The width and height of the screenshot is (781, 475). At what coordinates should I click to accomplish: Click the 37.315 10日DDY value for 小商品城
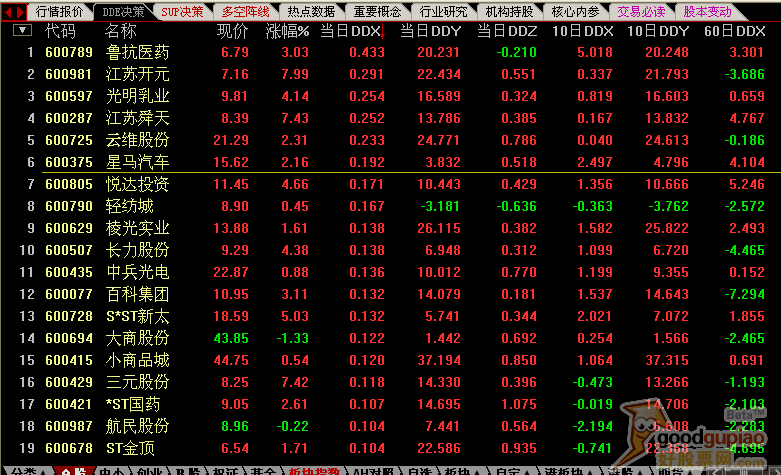point(667,360)
